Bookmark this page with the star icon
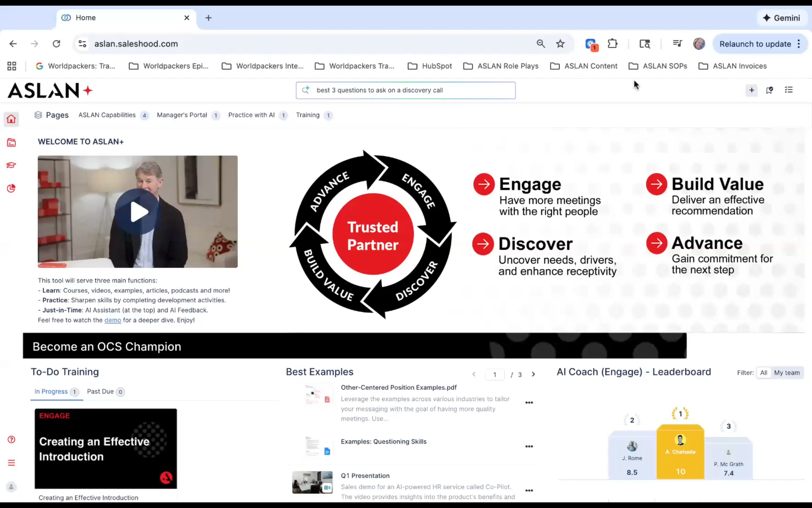 pyautogui.click(x=560, y=44)
